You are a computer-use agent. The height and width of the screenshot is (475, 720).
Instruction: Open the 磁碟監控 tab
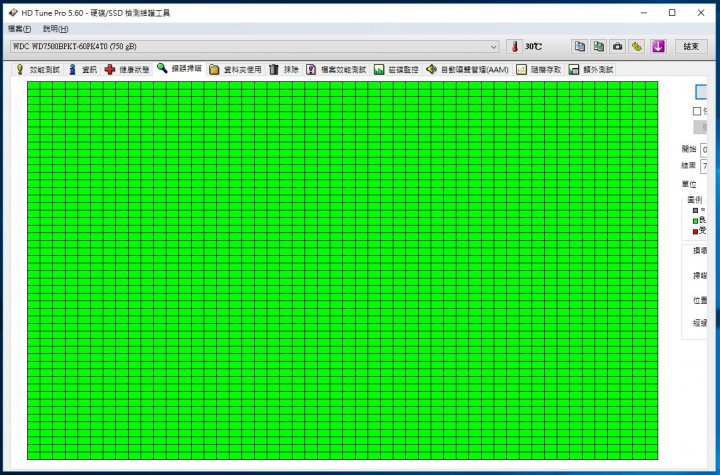point(397,69)
